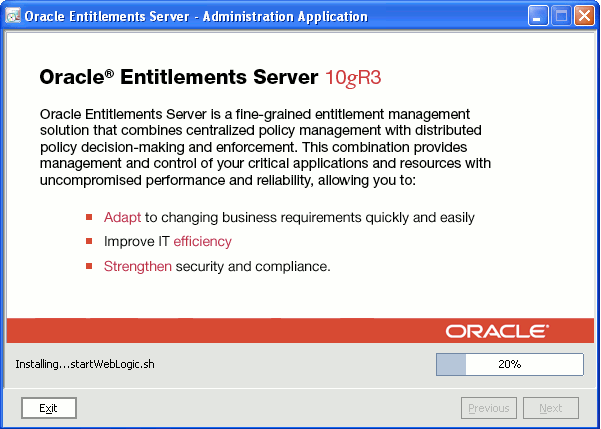Click the Next button
Viewport: 601px width, 429px height.
click(551, 408)
